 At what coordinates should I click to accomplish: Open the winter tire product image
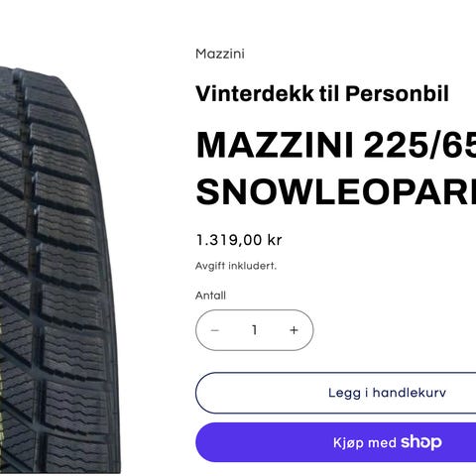[58, 270]
